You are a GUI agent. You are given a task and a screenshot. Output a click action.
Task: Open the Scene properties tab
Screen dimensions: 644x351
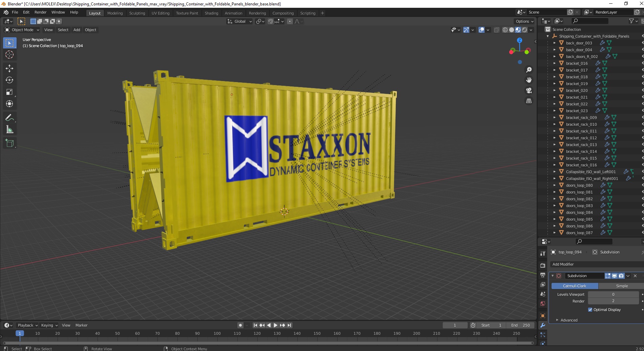[x=543, y=294]
